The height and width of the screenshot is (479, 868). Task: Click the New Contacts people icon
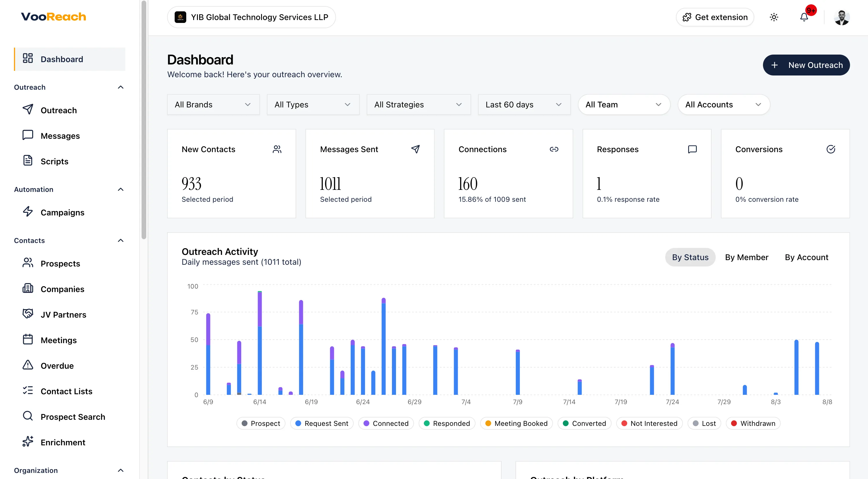(277, 149)
